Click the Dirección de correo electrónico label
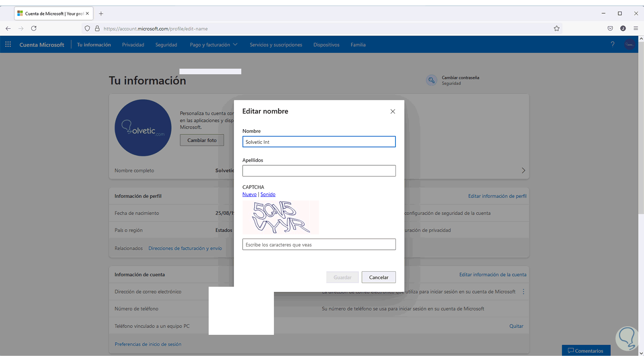Image resolution: width=644 pixels, height=361 pixels. pos(148,292)
